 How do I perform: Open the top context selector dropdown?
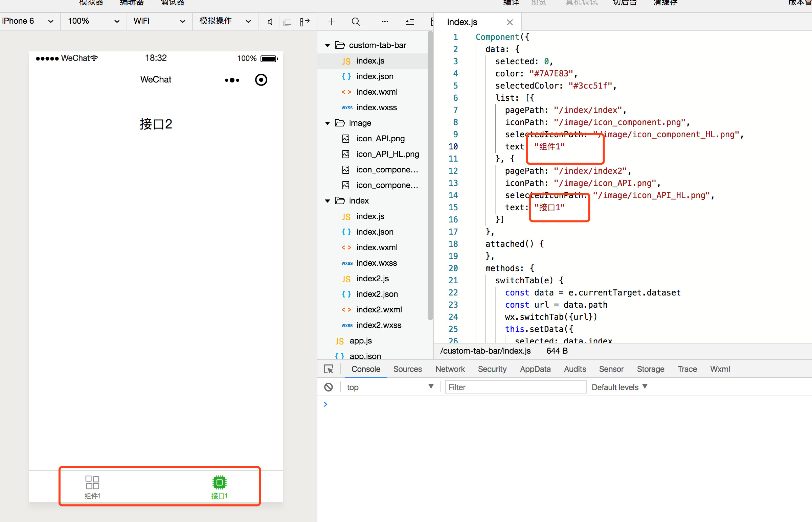point(390,387)
